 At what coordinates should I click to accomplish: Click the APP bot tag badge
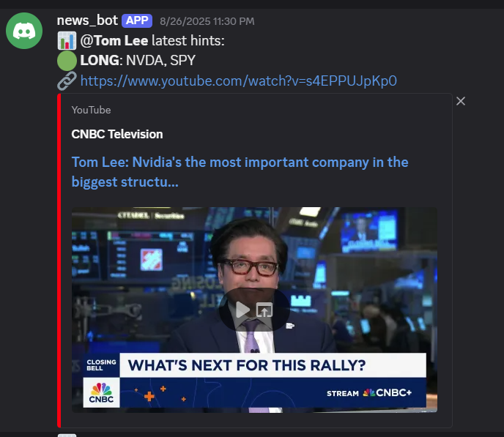[x=137, y=20]
